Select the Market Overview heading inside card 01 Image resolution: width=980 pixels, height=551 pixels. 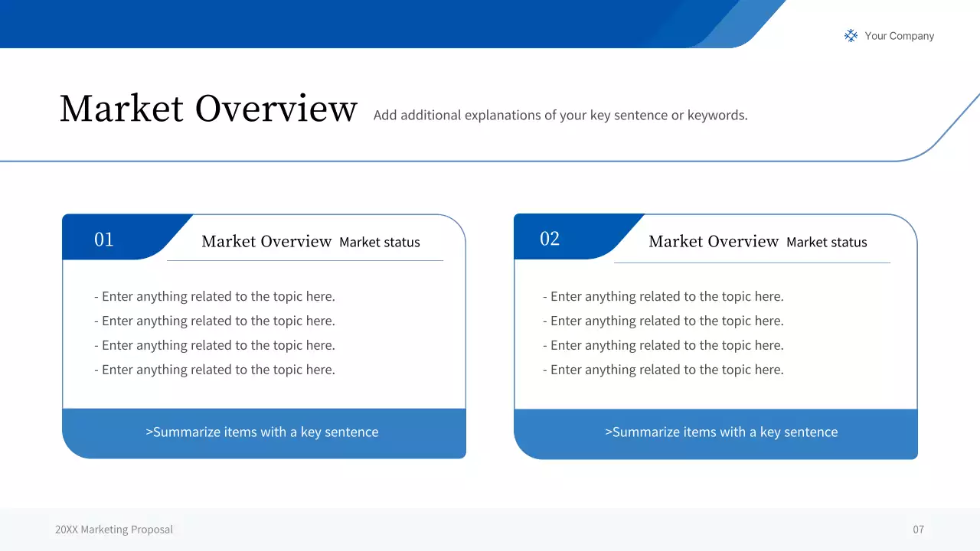(266, 241)
